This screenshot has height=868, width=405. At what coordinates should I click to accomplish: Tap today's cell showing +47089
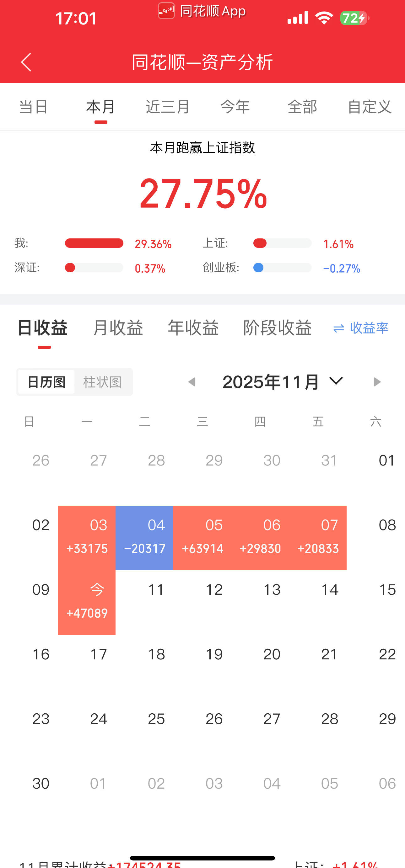coord(87,603)
